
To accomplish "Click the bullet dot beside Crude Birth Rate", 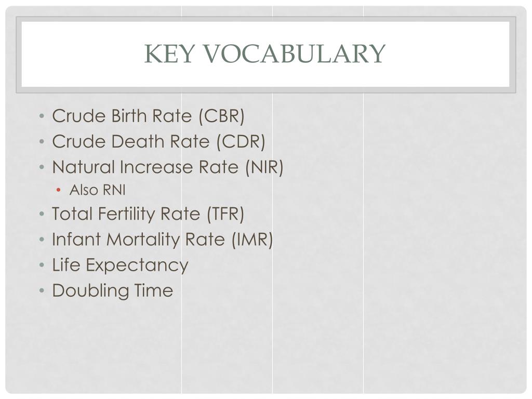I will (x=42, y=116).
